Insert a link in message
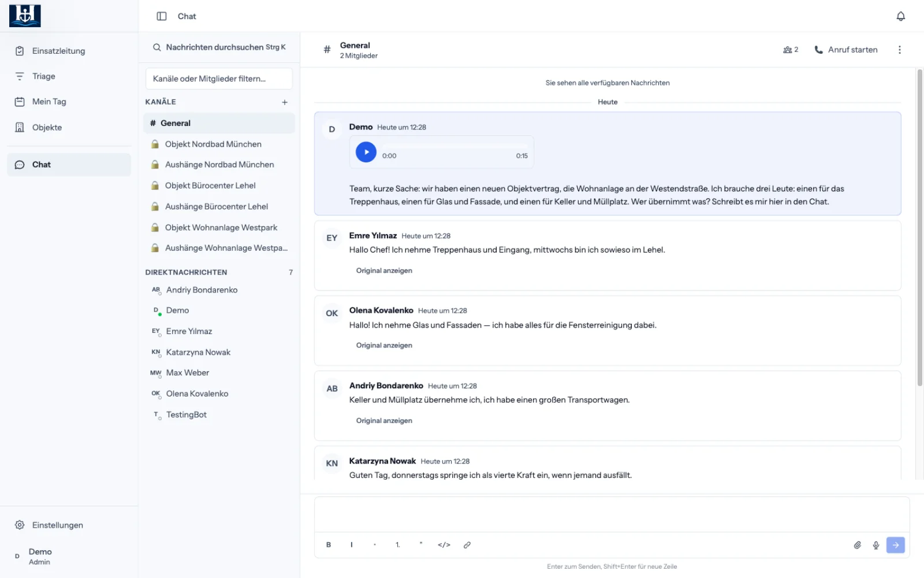The image size is (924, 578). [467, 545]
